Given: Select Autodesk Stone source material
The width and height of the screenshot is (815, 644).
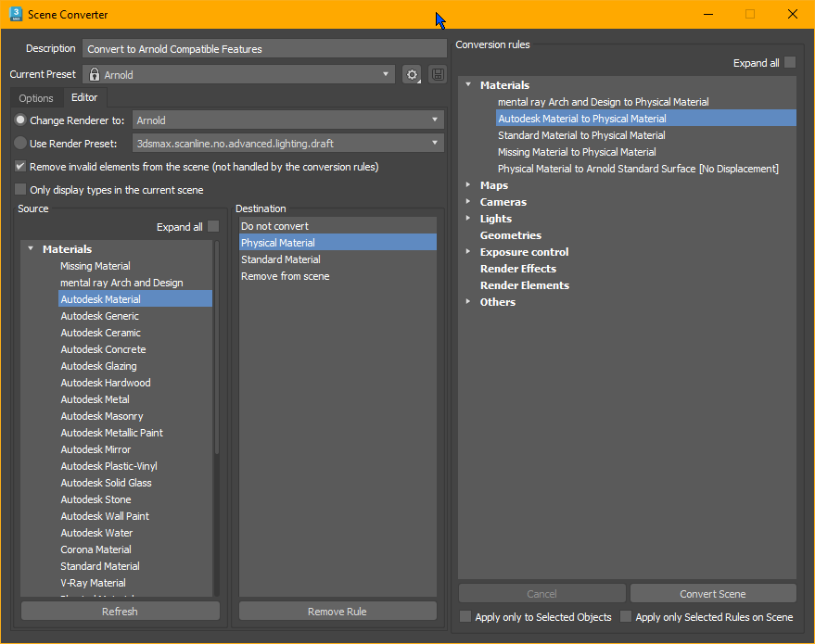Looking at the screenshot, I should click(135, 499).
